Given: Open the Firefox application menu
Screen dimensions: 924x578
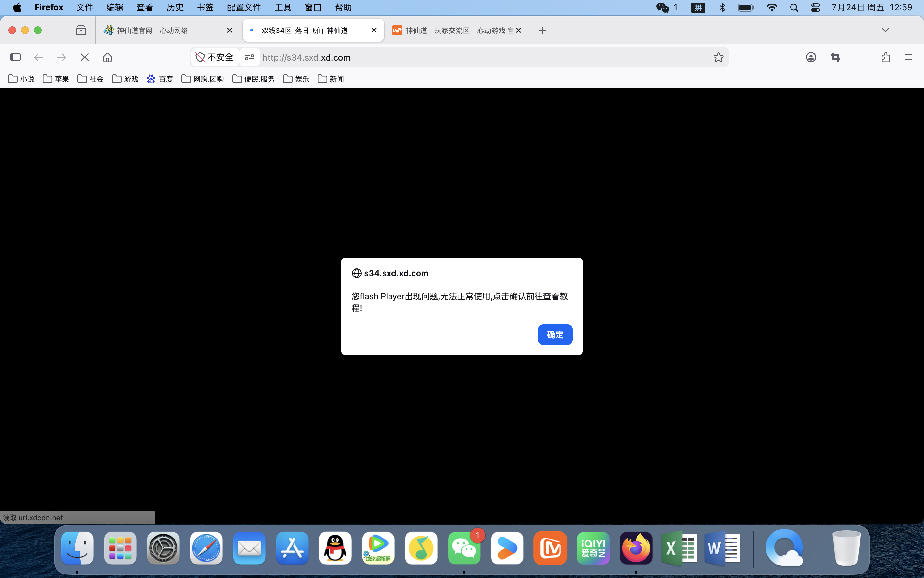Looking at the screenshot, I should pyautogui.click(x=49, y=7).
